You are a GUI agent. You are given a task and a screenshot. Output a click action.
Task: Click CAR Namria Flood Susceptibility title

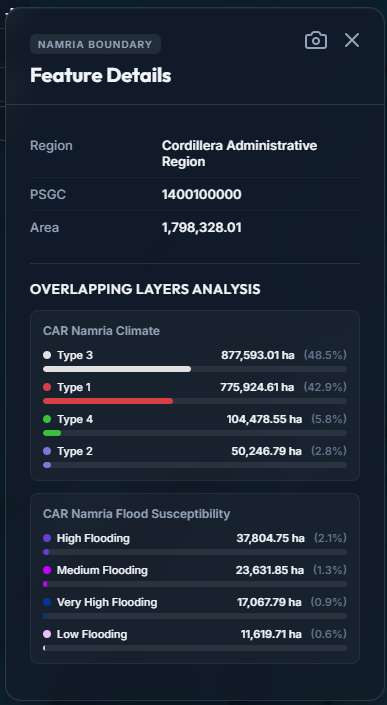[137, 514]
